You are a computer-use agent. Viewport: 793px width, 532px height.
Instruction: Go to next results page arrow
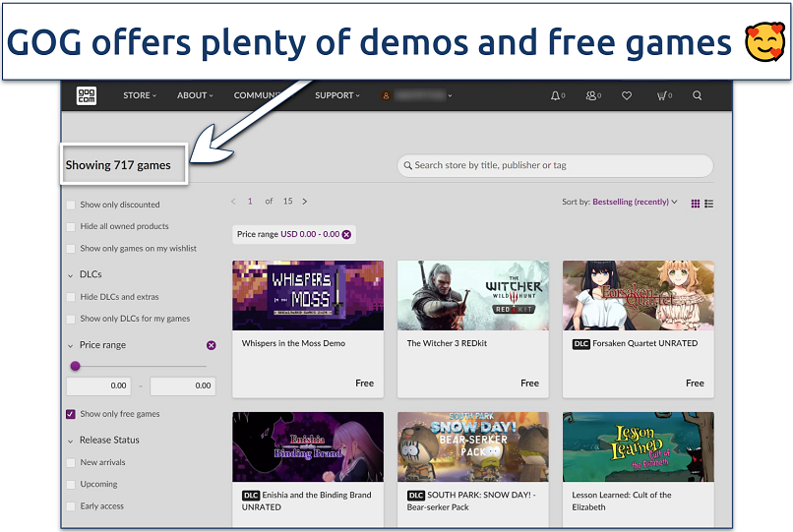[x=304, y=202]
